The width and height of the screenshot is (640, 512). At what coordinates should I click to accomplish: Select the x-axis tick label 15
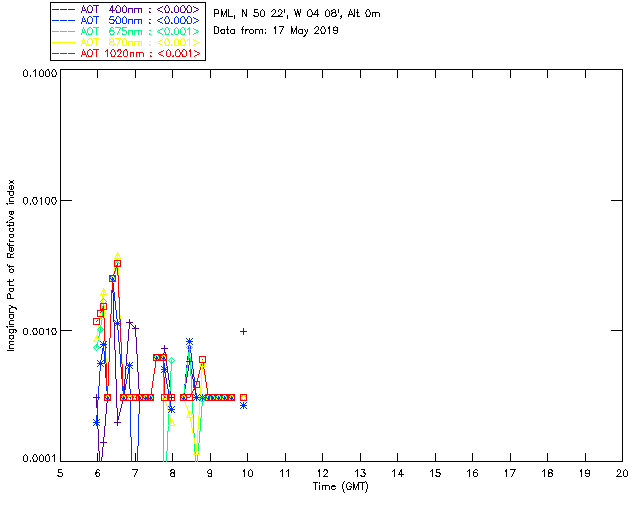pos(435,473)
